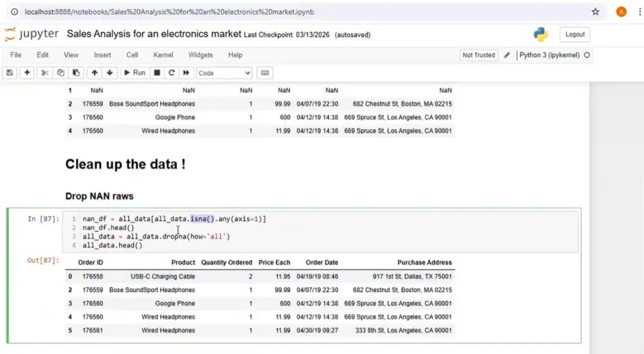
Task: Click the Python 3 (ipykernel) kernel name
Action: coord(549,55)
